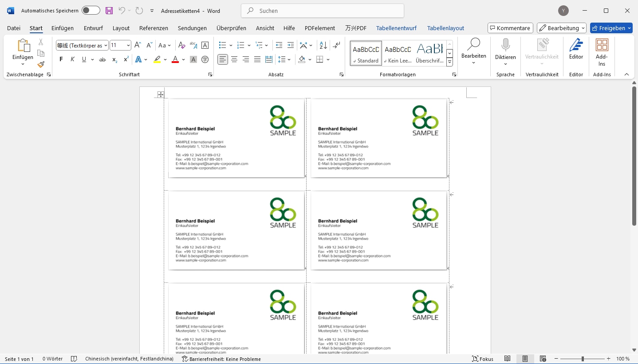Toggle left alignment button
Viewport: 638px width, 364px height.
pyautogui.click(x=223, y=59)
